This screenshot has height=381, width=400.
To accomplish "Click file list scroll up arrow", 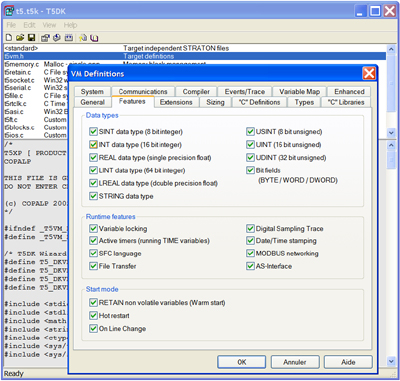I will pos(391,49).
